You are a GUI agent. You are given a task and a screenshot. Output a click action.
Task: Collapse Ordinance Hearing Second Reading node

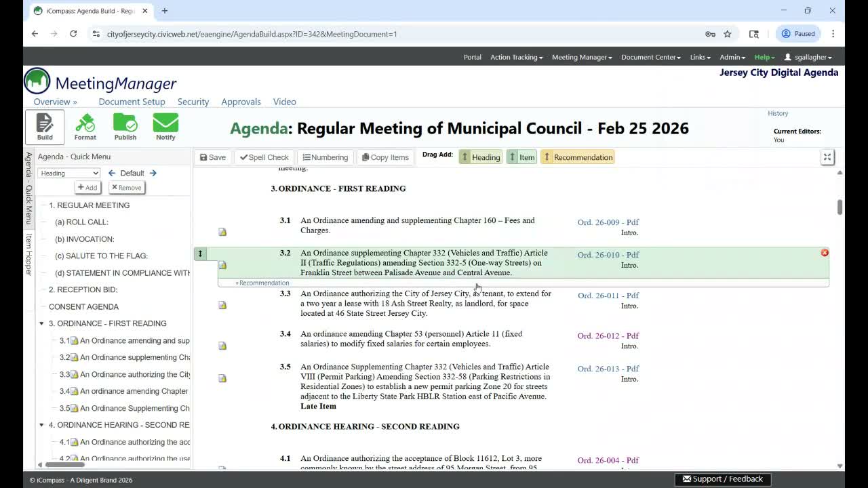pos(41,425)
